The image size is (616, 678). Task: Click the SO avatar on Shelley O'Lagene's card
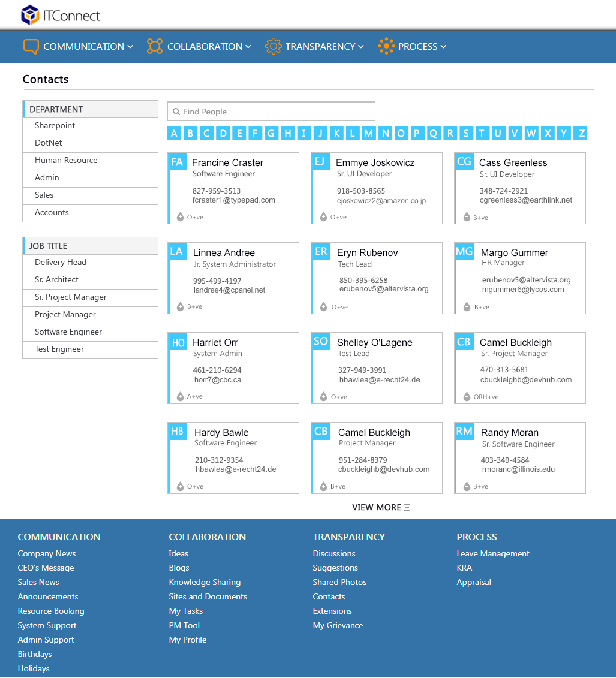coord(320,342)
